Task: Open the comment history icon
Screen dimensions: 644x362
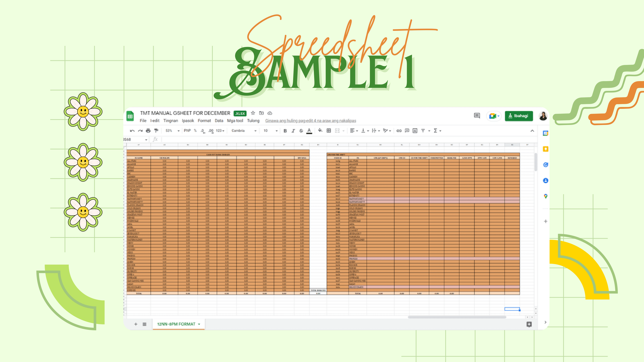Action: [477, 116]
